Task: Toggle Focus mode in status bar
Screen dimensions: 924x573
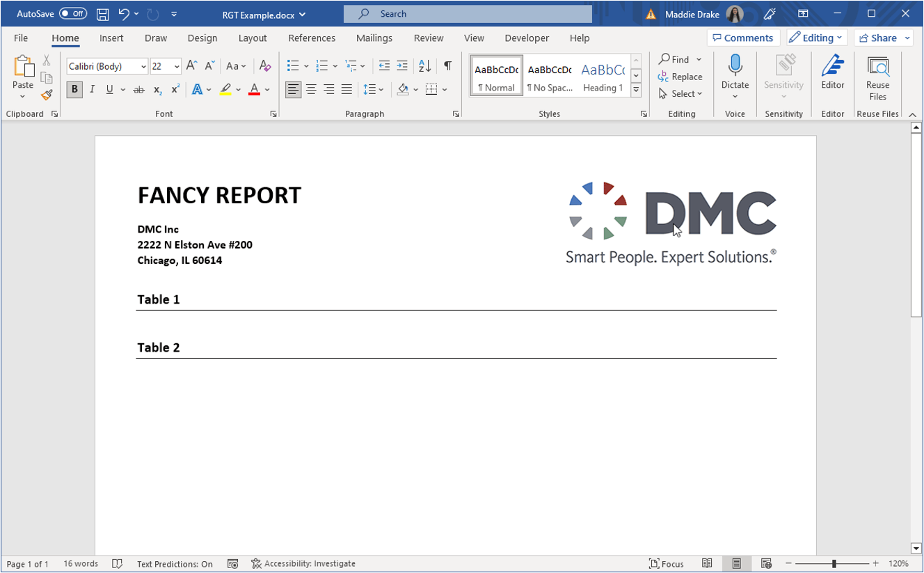Action: point(667,564)
